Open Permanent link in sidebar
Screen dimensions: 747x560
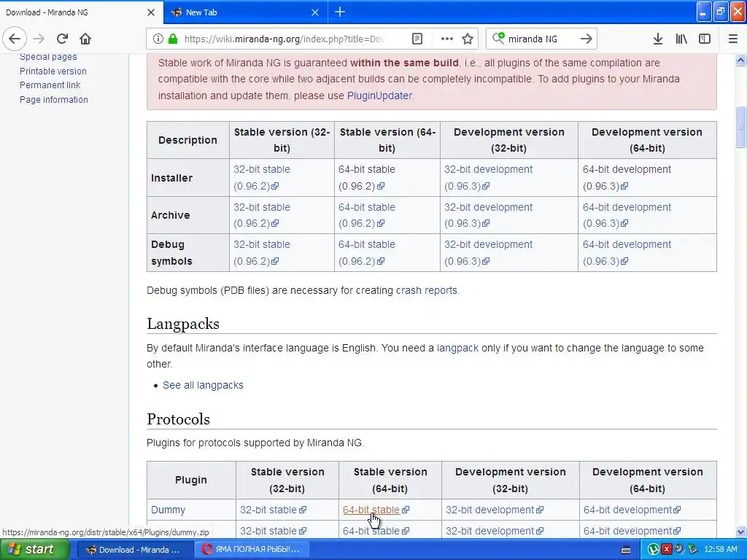[x=50, y=85]
